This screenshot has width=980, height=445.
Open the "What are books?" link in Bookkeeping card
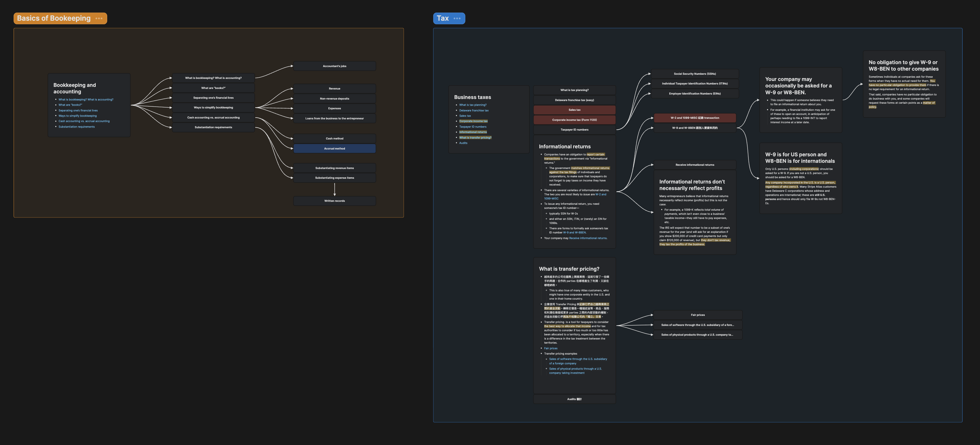click(70, 105)
